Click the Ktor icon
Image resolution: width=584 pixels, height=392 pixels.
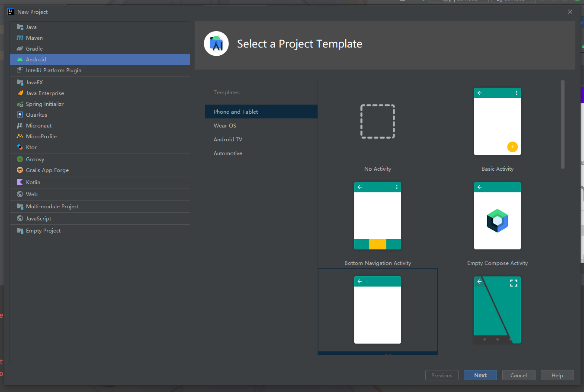[20, 147]
